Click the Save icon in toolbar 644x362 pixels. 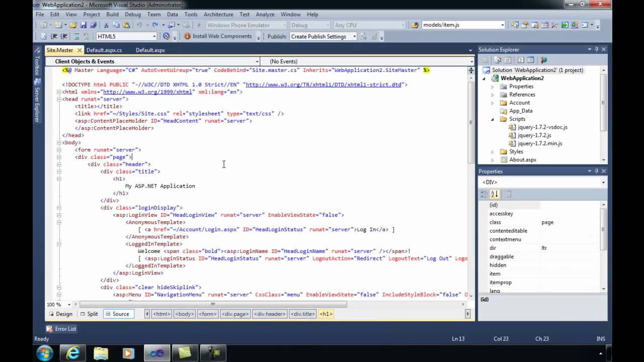pos(84,25)
